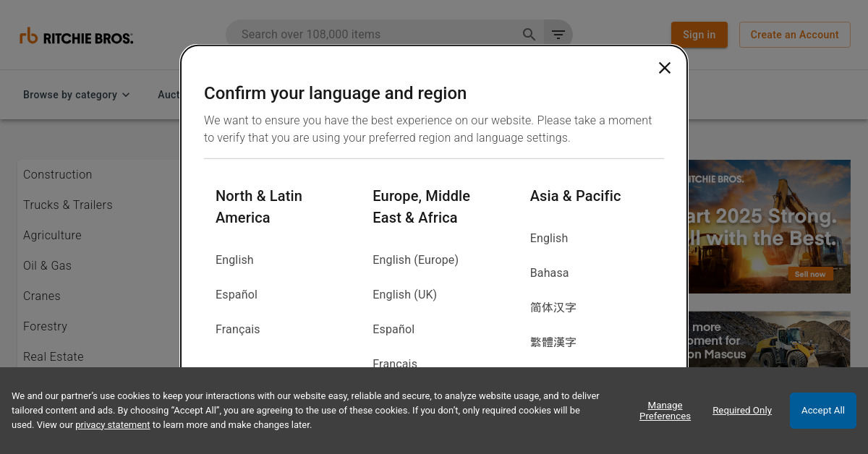Click Create an Account
The image size is (868, 454).
794,34
